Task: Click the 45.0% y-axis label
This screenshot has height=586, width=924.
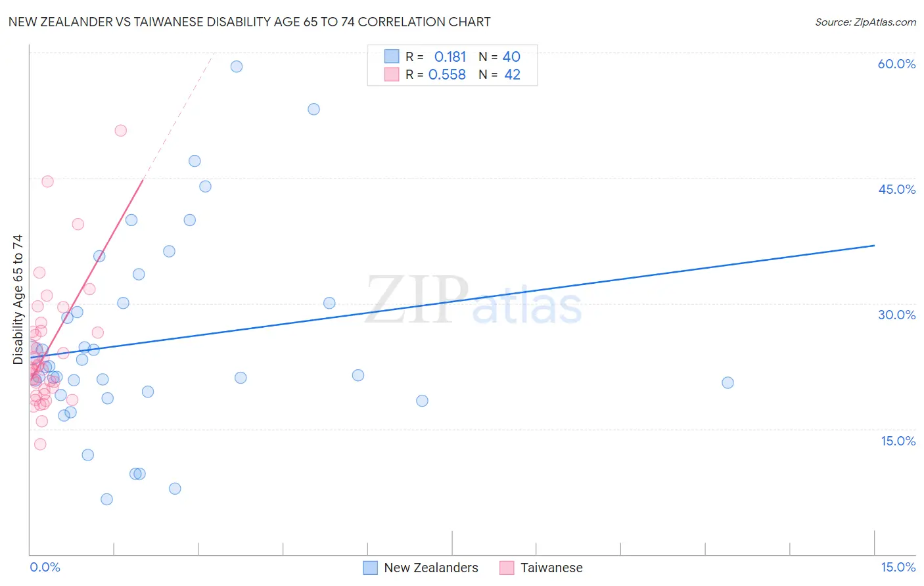Action: tap(897, 189)
